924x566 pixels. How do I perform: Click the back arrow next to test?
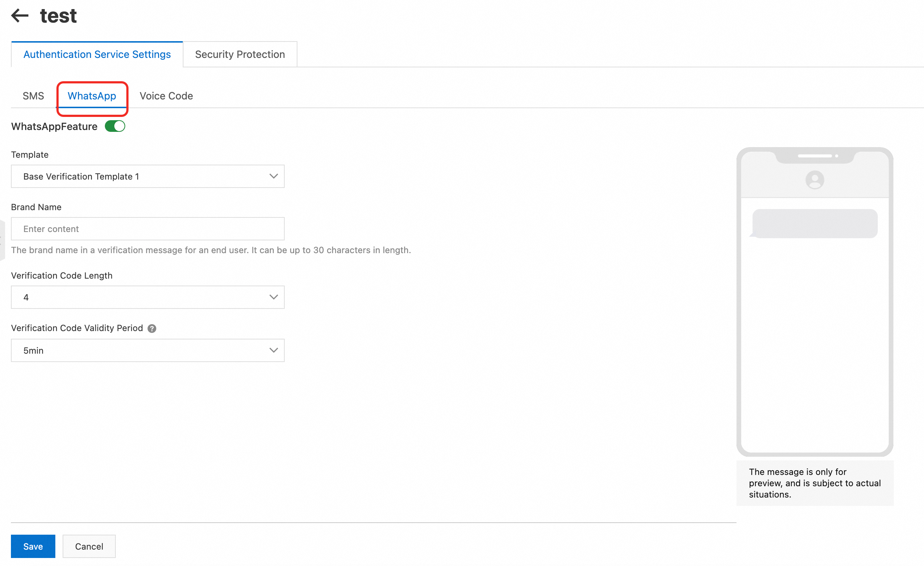tap(20, 16)
